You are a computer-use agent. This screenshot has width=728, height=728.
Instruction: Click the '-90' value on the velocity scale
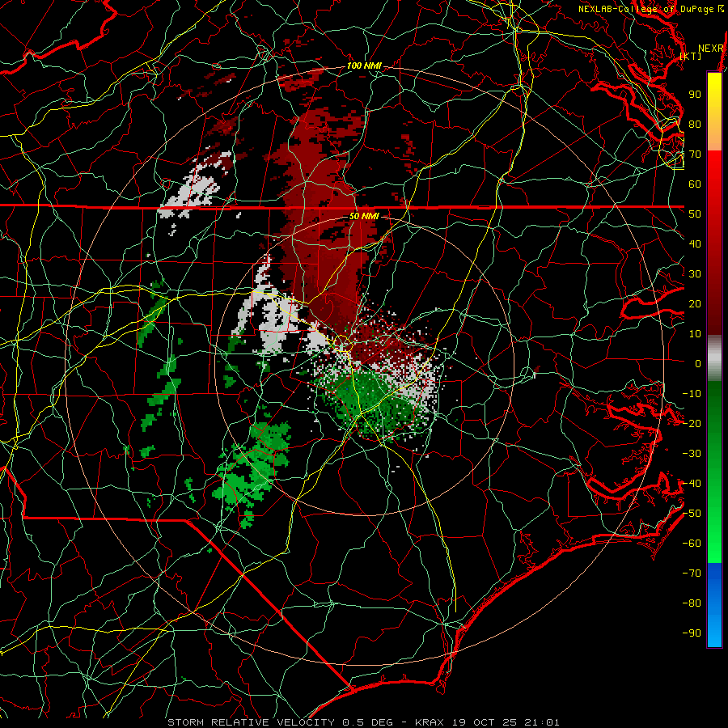point(692,633)
